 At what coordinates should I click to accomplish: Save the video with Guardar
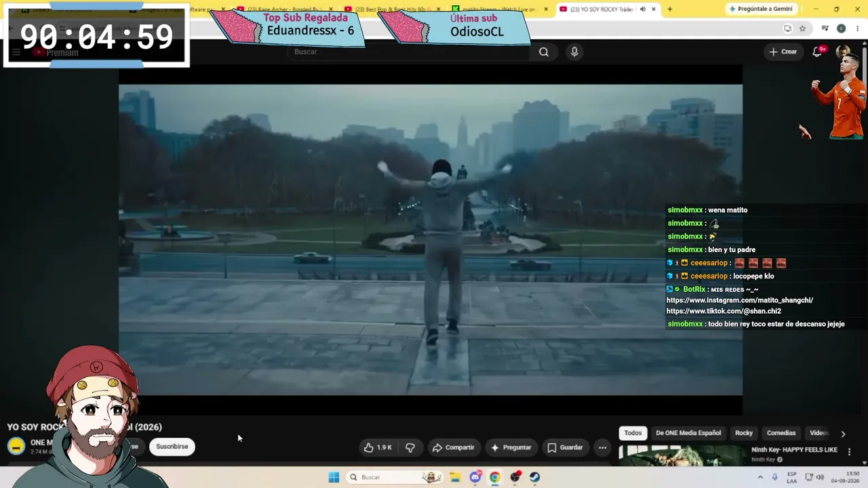point(565,447)
